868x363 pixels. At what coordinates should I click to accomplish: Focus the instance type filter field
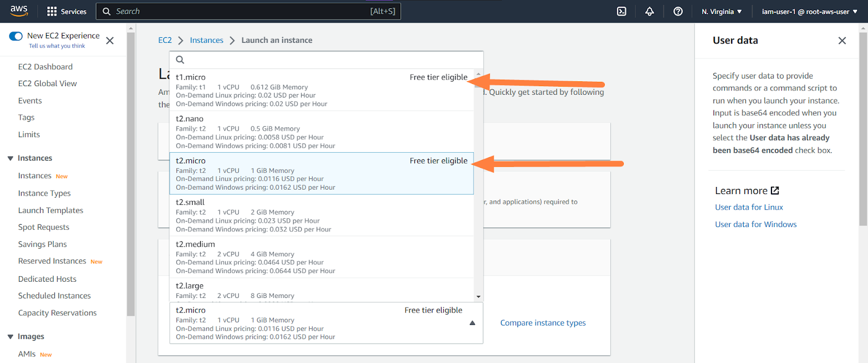point(326,60)
